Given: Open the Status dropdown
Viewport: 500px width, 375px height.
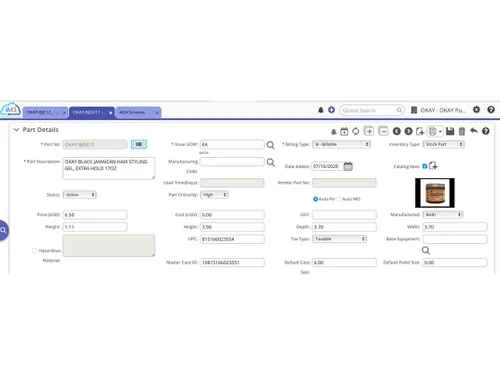Looking at the screenshot, I should pyautogui.click(x=80, y=195).
